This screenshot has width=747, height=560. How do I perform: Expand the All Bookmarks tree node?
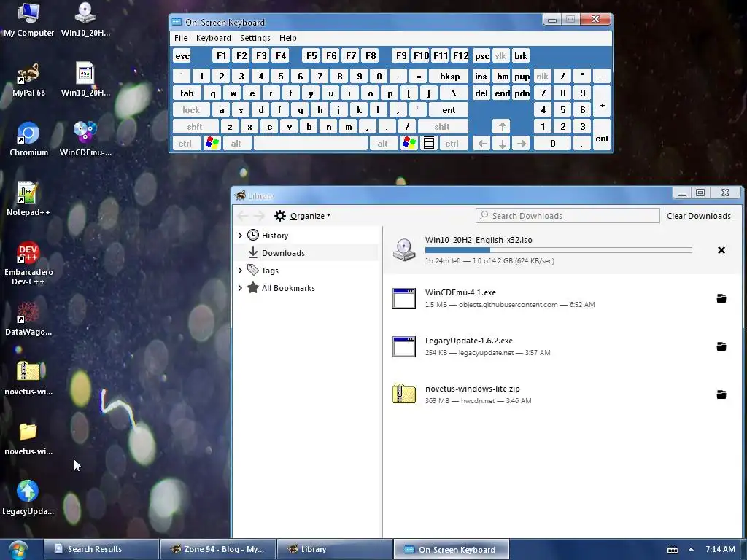(240, 288)
